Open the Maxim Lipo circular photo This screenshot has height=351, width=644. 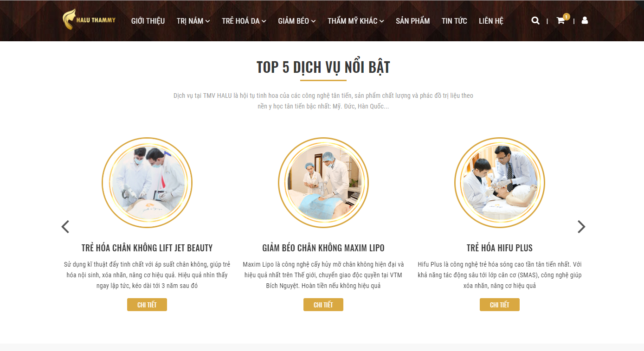click(x=323, y=183)
